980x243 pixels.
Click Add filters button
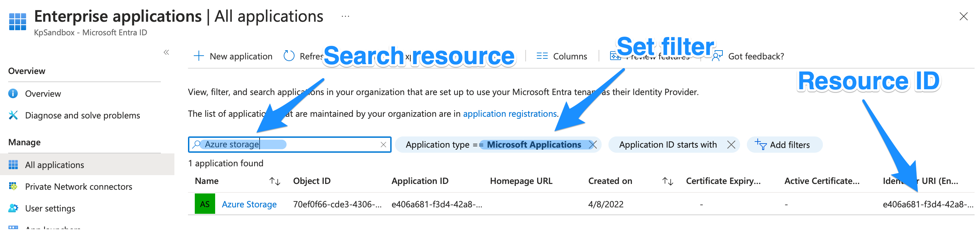point(785,145)
